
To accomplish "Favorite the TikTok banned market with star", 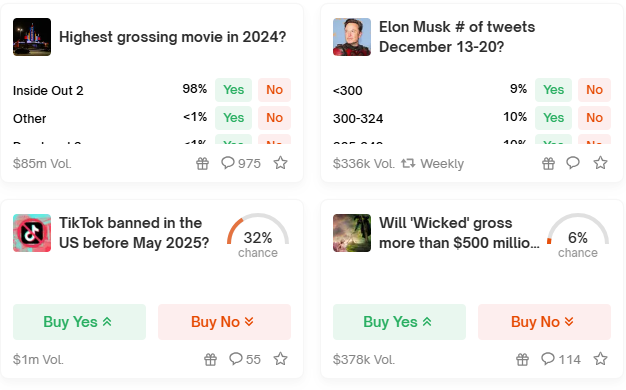I will [x=281, y=359].
